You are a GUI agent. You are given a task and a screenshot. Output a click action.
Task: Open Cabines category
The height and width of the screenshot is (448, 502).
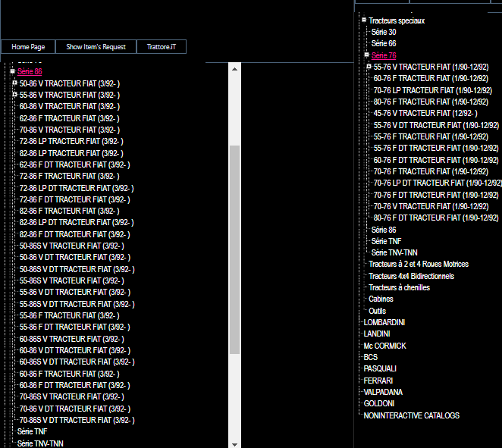[381, 299]
